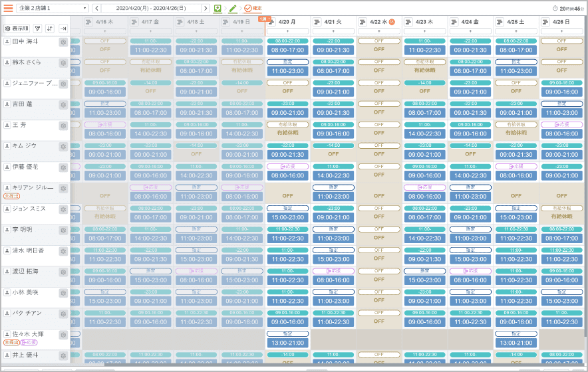
Task: Click the 確定 confirm button
Action: 253,8
